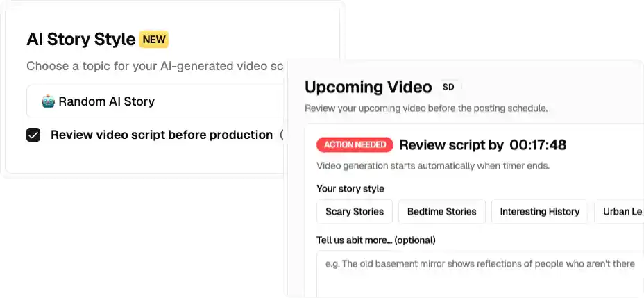The height and width of the screenshot is (298, 644).
Task: Click the Your story style label
Action: pyautogui.click(x=350, y=189)
